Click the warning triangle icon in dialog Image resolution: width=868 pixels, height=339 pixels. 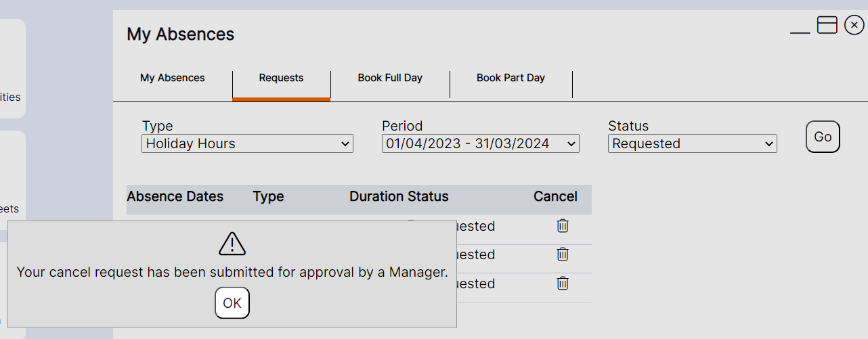[232, 243]
